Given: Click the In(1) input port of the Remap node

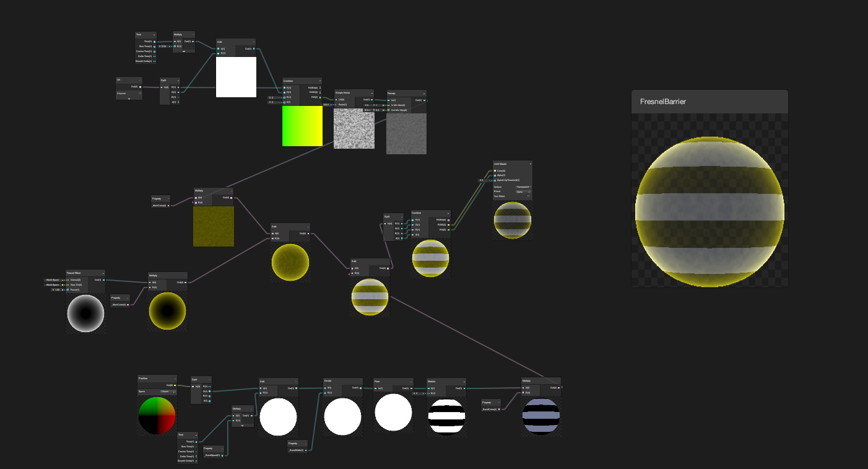Looking at the screenshot, I should point(388,100).
